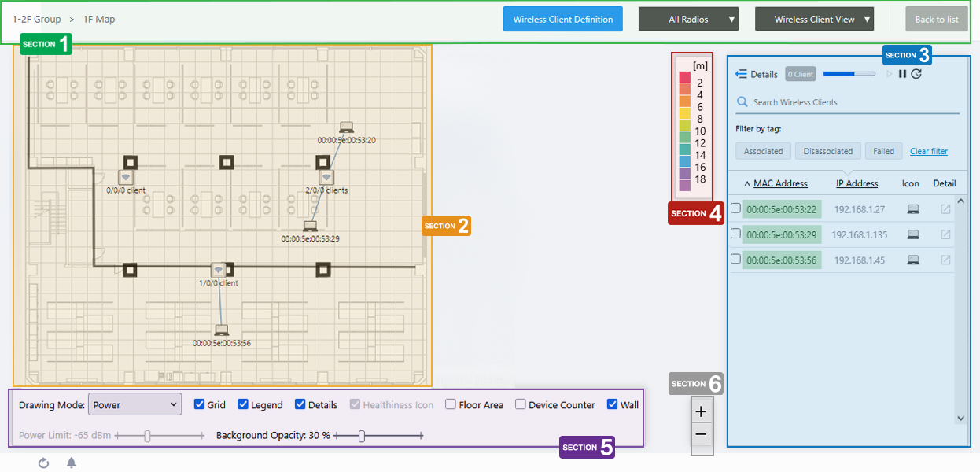Pause the wireless client playback
This screenshot has width=980, height=472.
tap(903, 74)
